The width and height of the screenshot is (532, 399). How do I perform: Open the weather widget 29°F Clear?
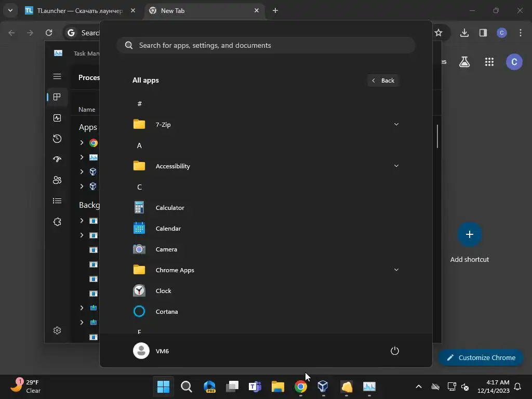25,386
